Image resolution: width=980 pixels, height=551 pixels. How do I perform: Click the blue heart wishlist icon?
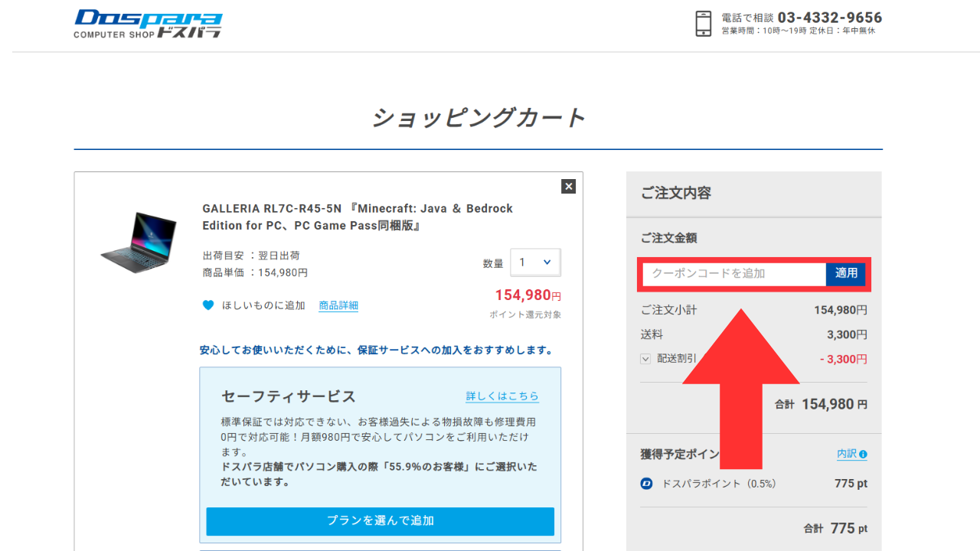point(208,305)
